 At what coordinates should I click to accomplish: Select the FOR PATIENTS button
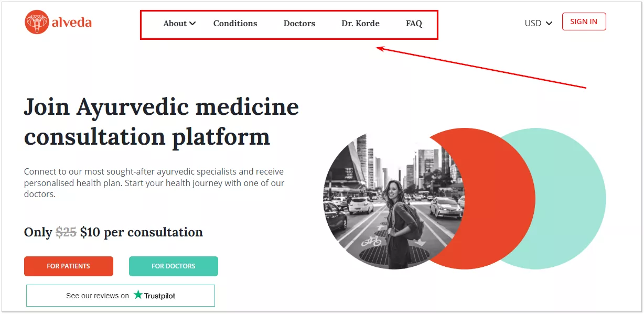click(x=69, y=266)
